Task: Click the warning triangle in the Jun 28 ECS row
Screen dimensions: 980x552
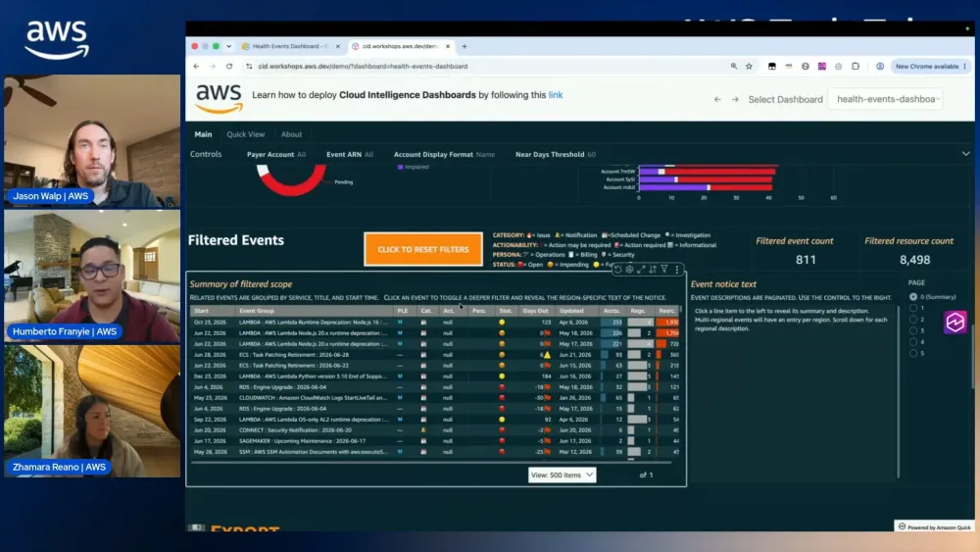Action: (x=548, y=355)
